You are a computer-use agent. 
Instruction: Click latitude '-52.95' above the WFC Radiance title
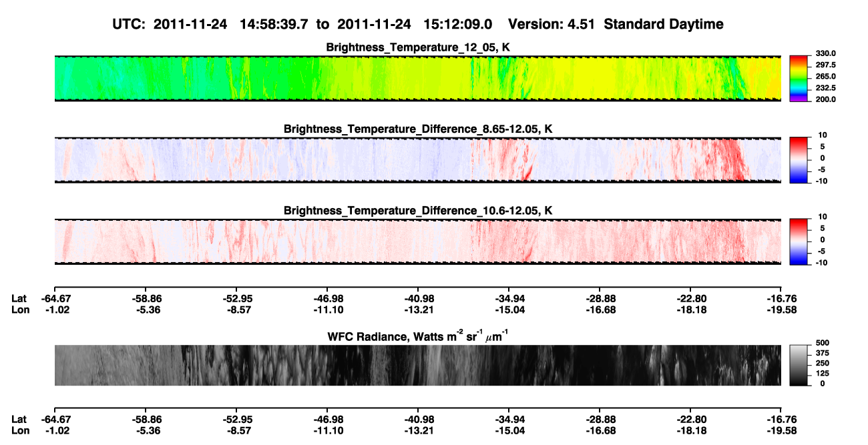click(236, 298)
